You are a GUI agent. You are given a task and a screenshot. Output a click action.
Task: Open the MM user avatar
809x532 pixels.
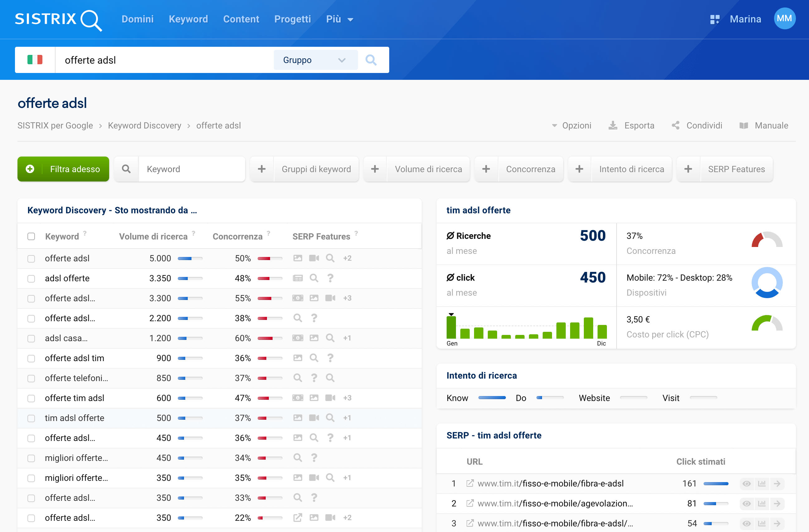785,18
